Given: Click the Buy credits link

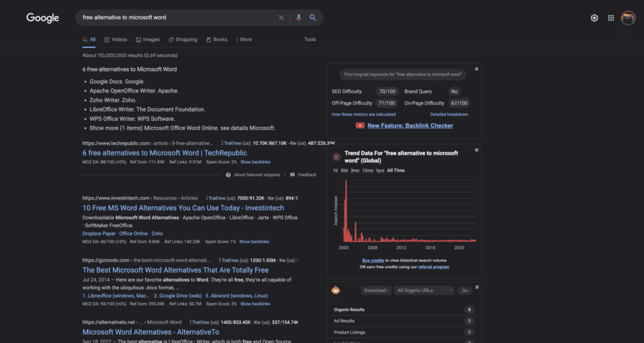Looking at the screenshot, I should click(x=373, y=261).
